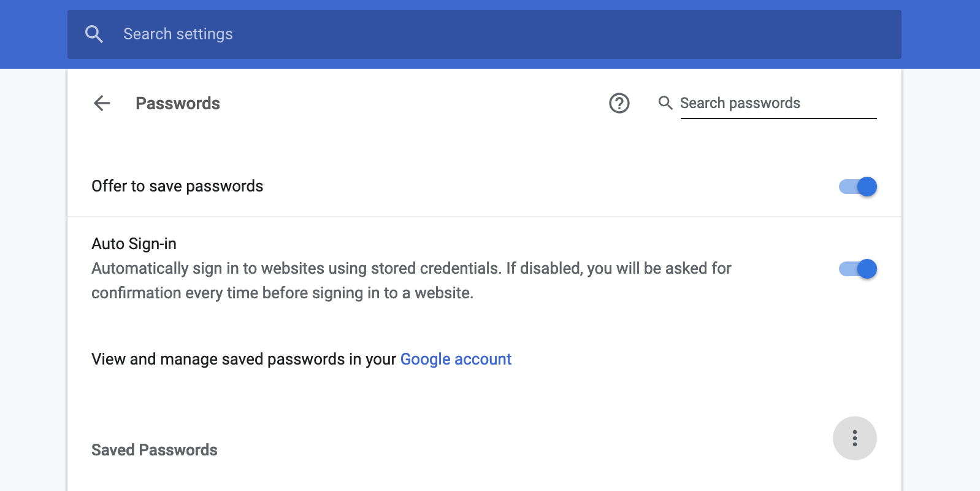
Task: Click the underline beneath Search passwords field
Action: [778, 118]
